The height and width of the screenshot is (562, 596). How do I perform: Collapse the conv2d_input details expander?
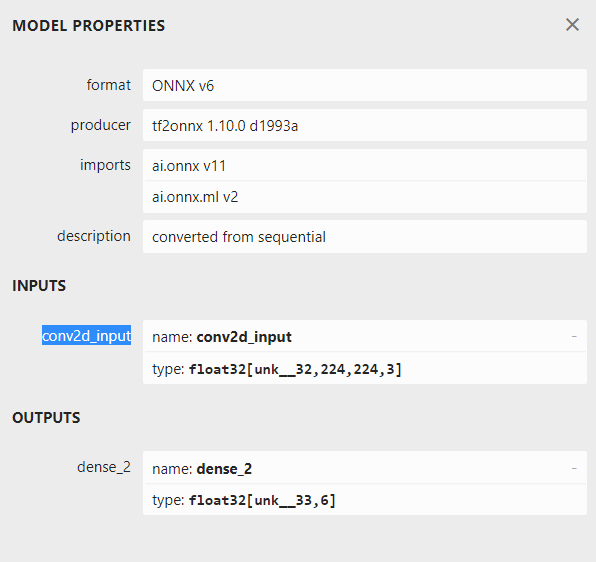574,337
